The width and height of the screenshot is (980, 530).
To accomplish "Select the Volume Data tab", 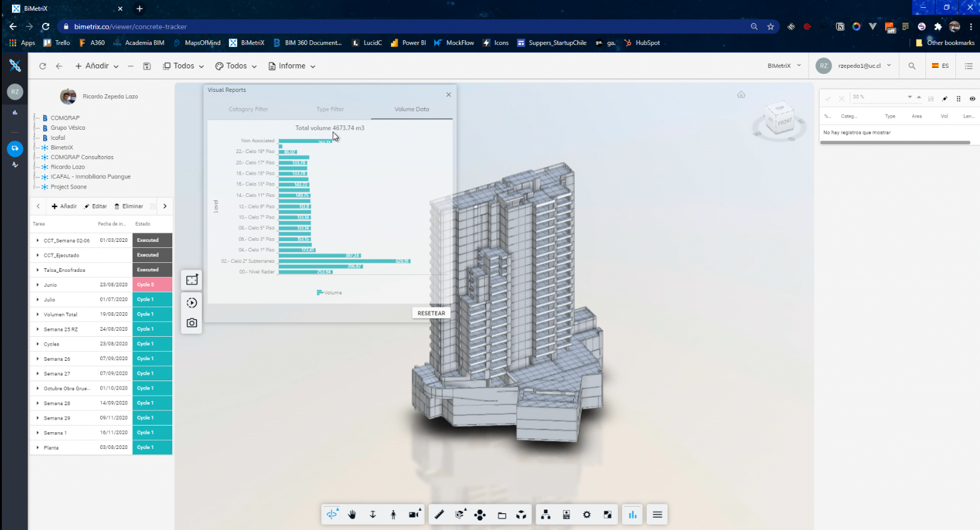I will 411,109.
